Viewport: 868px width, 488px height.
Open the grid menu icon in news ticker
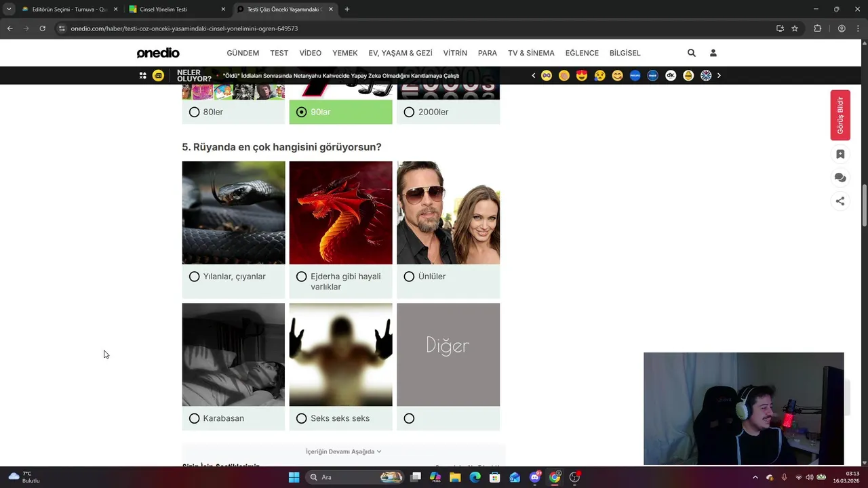click(x=142, y=75)
